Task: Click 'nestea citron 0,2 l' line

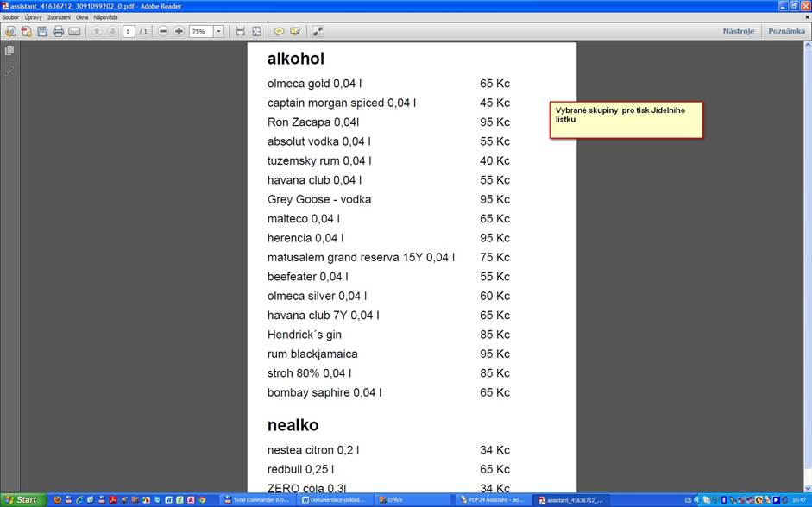Action: pyautogui.click(x=313, y=450)
